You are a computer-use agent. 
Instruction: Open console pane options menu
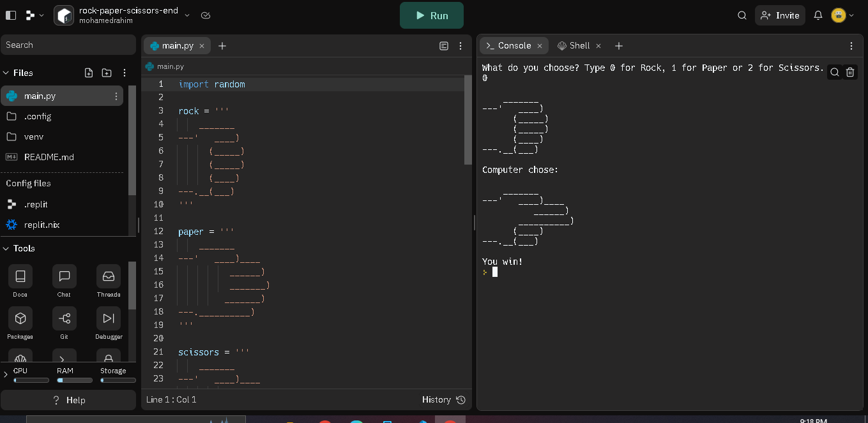tap(851, 46)
